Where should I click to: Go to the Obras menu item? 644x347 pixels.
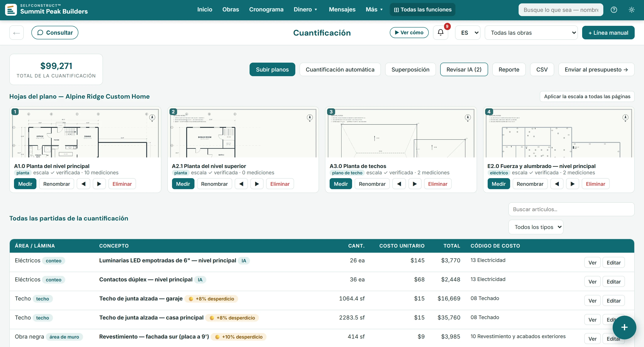click(230, 10)
